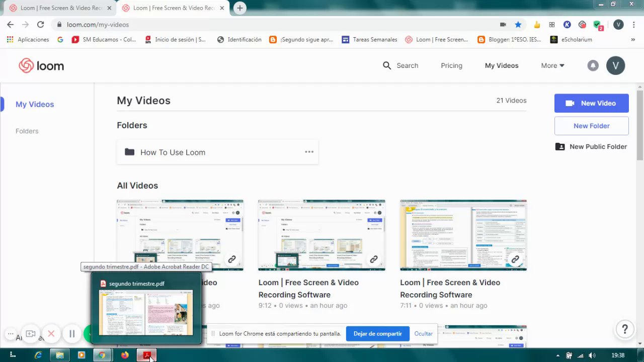Image resolution: width=644 pixels, height=362 pixels.
Task: Close the first Loom browser tab
Action: [x=109, y=8]
